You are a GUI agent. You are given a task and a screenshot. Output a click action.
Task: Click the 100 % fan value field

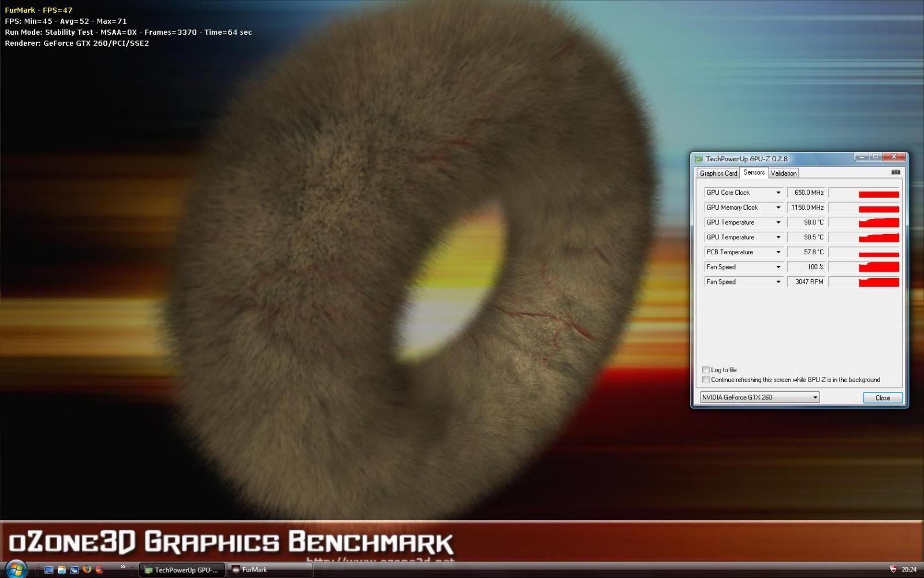[x=807, y=267]
